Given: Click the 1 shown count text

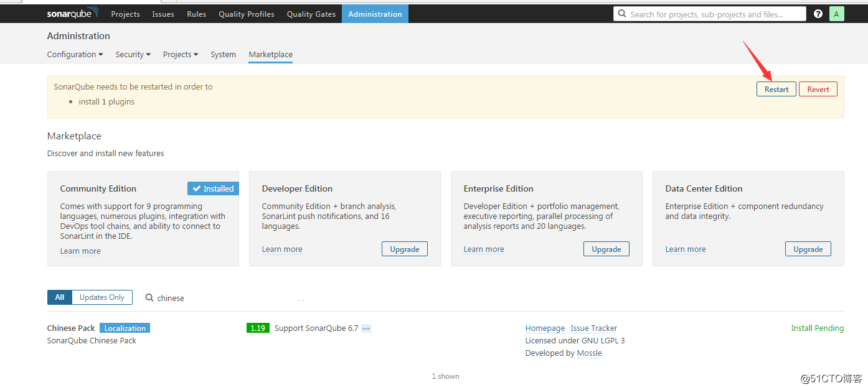Looking at the screenshot, I should click(x=446, y=376).
